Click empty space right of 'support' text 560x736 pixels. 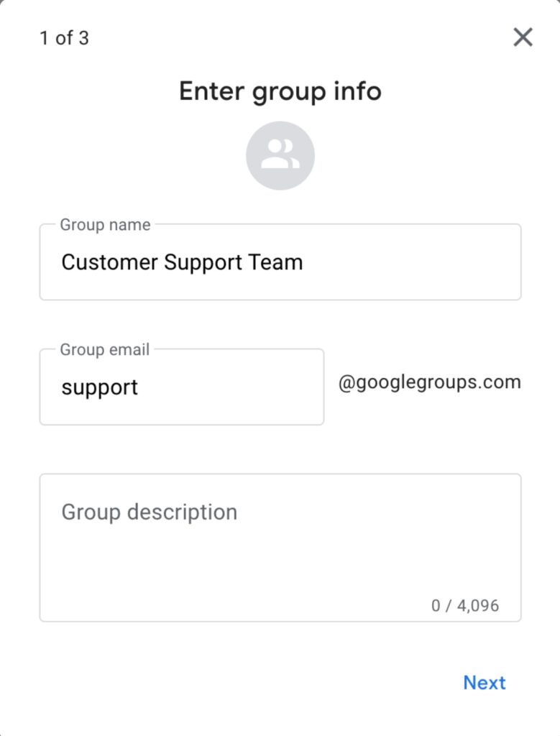point(230,387)
